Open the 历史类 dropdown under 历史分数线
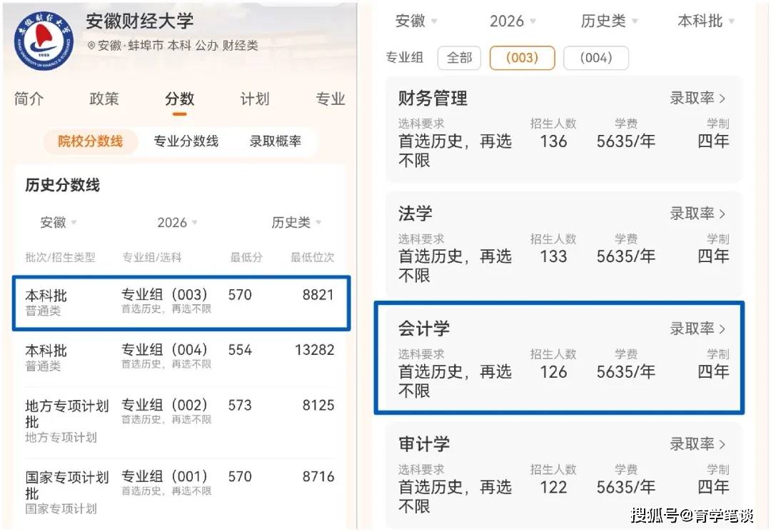Screen dimensions: 771x532 tap(296, 223)
